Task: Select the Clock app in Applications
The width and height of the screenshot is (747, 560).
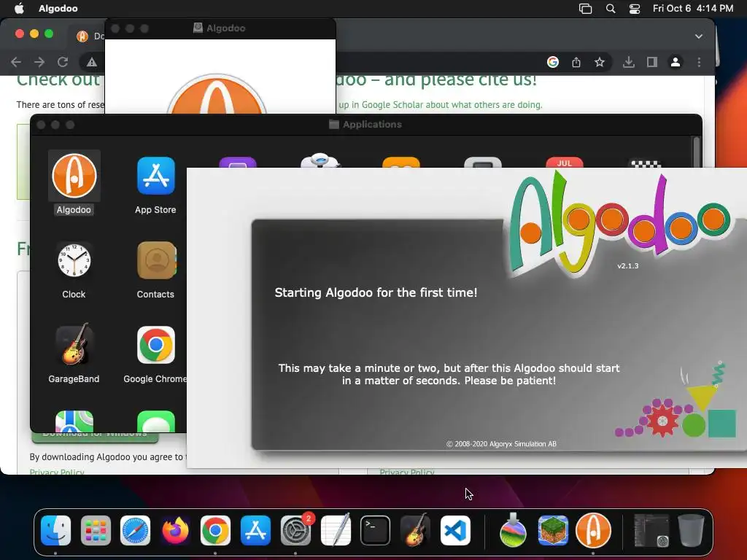Action: [x=74, y=260]
